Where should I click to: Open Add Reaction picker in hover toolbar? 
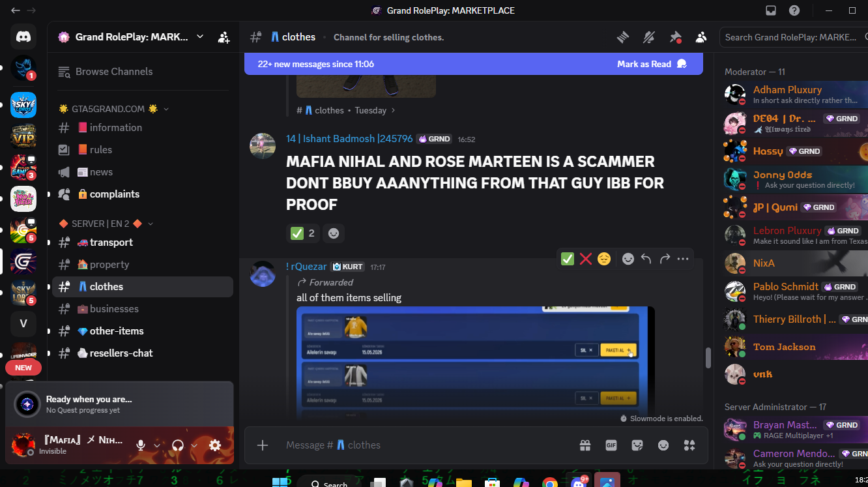[628, 259]
